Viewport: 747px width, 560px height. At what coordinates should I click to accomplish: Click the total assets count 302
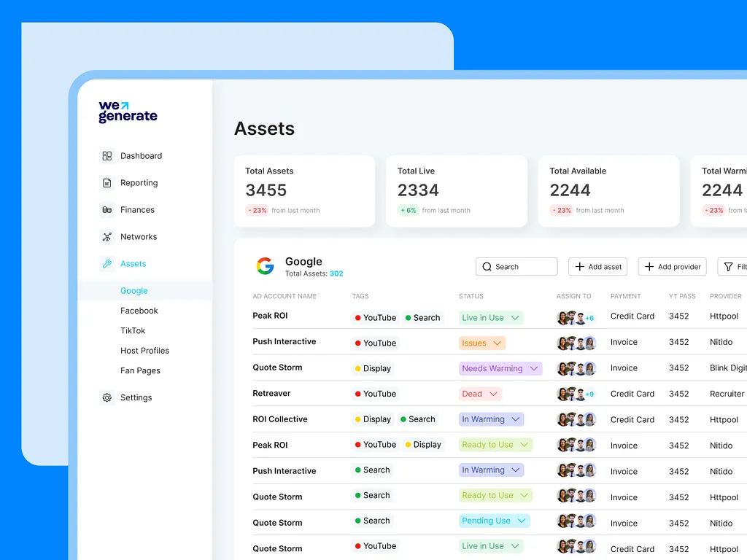coord(336,274)
